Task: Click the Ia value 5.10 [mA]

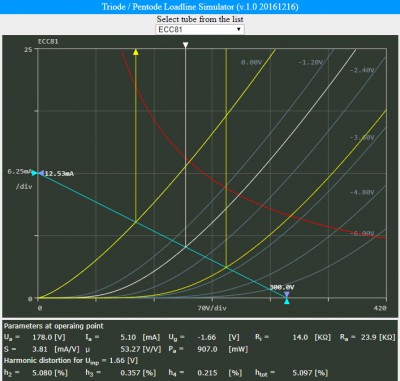Action: [x=140, y=337]
